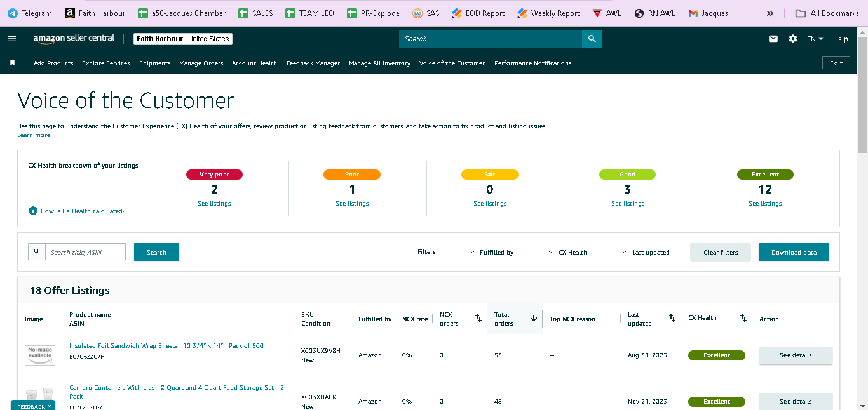Click the Help link
The image size is (868, 410).
click(x=840, y=39)
